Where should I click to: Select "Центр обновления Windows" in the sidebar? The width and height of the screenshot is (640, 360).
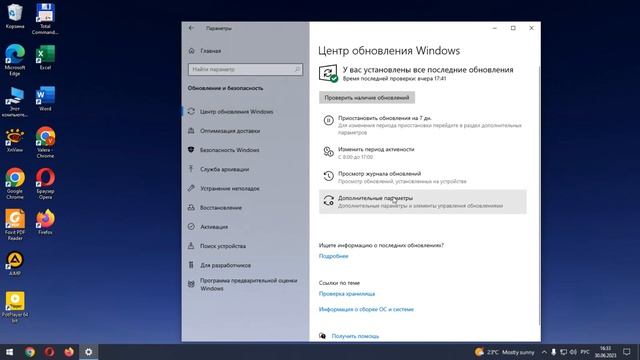pos(245,111)
